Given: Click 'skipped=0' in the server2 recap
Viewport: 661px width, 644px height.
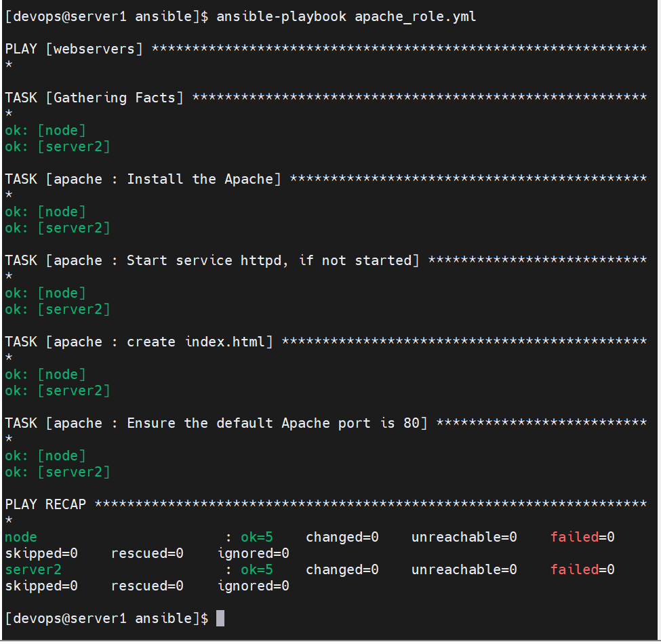Looking at the screenshot, I should (41, 586).
